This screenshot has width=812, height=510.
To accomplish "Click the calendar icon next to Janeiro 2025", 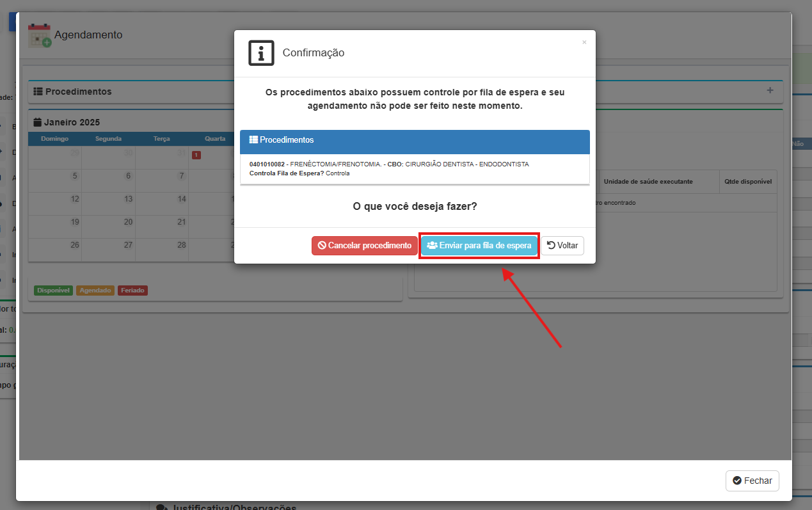I will coord(38,122).
